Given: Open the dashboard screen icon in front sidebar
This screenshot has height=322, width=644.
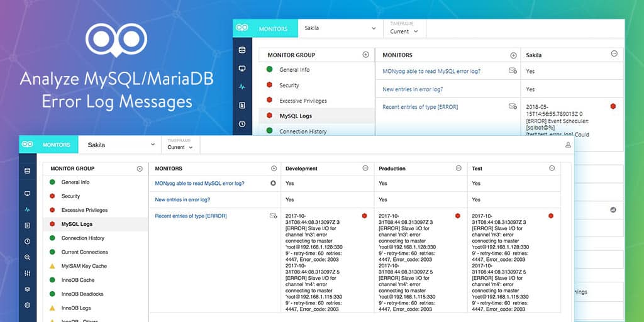Looking at the screenshot, I should (28, 194).
